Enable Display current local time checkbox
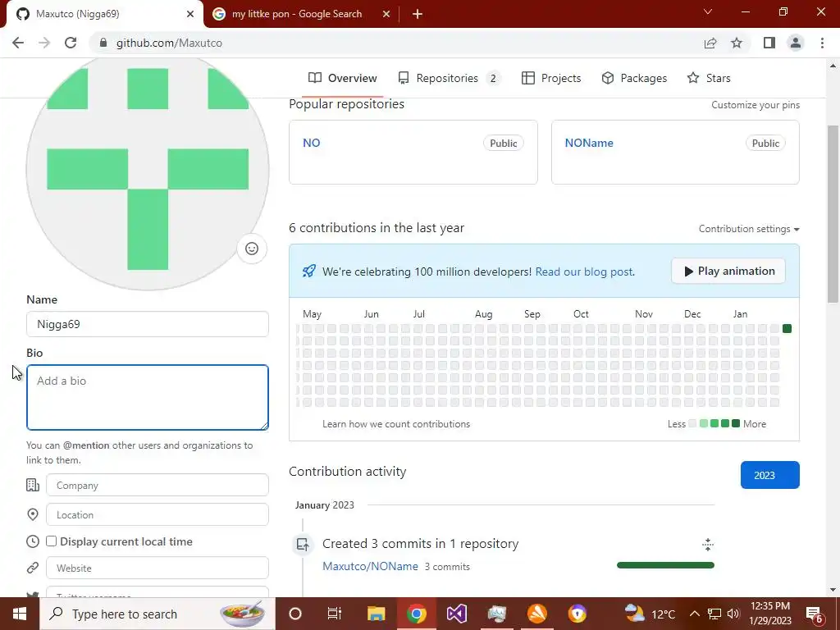The image size is (840, 630). tap(52, 541)
